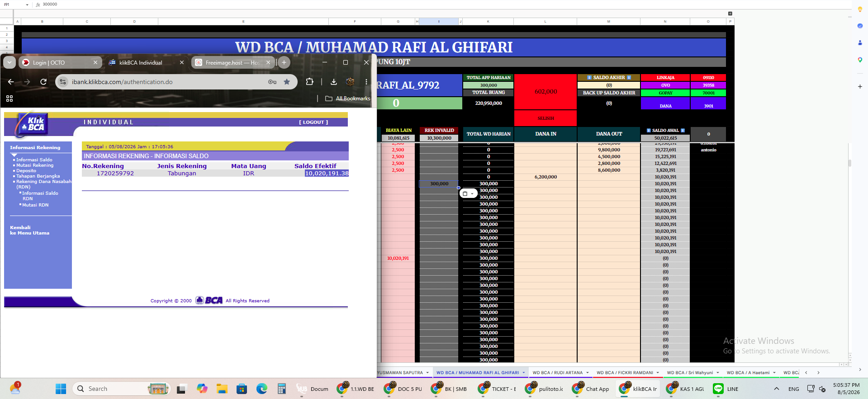Image resolution: width=868 pixels, height=399 pixels.
Task: Open Chrome downloads
Action: (x=334, y=82)
